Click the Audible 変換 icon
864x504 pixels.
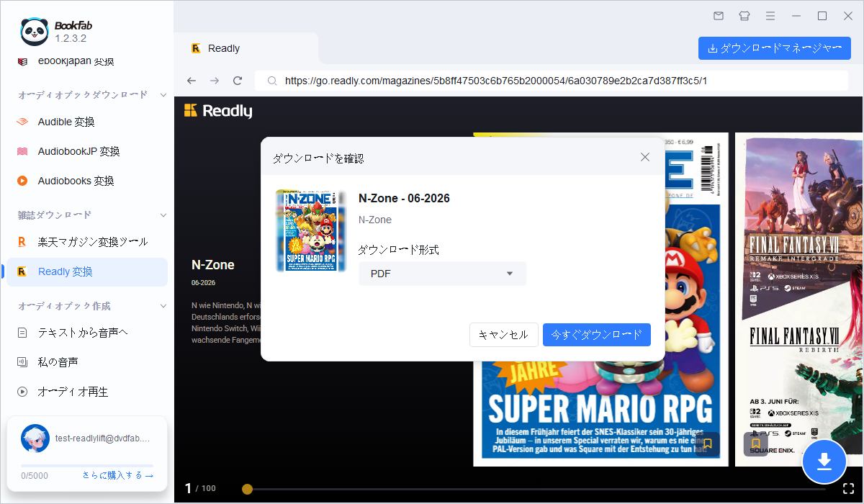[x=23, y=122]
